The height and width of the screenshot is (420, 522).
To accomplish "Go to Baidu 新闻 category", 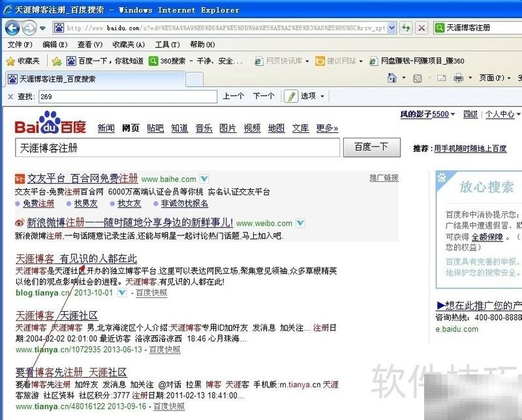I will click(106, 128).
